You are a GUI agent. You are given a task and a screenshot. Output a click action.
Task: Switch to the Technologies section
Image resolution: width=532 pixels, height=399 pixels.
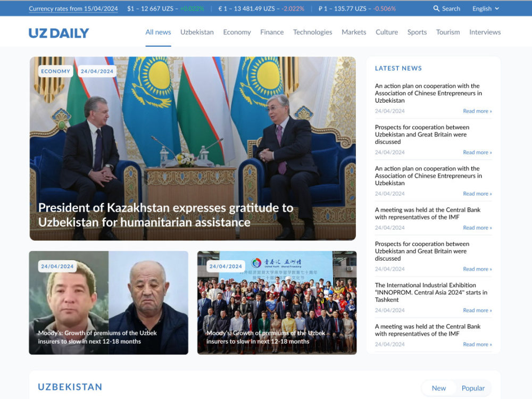pos(312,32)
